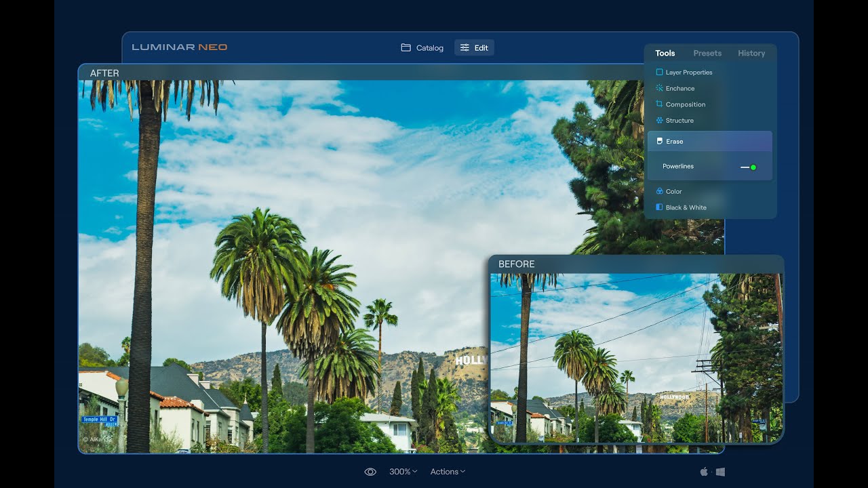Open Layer Properties tool
The image size is (868, 488).
tap(689, 72)
